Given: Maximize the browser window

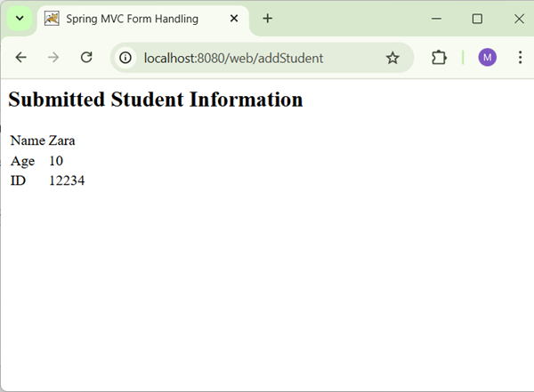Looking at the screenshot, I should 477,19.
